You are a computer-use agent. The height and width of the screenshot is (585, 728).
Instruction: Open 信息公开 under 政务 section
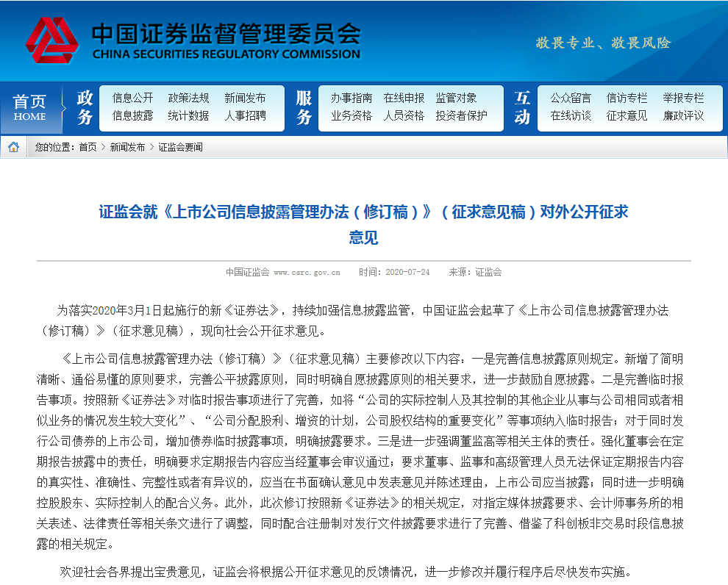(132, 98)
